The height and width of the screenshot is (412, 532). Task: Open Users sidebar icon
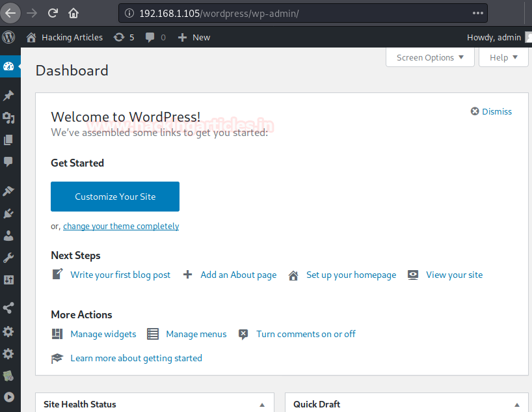pyautogui.click(x=8, y=236)
